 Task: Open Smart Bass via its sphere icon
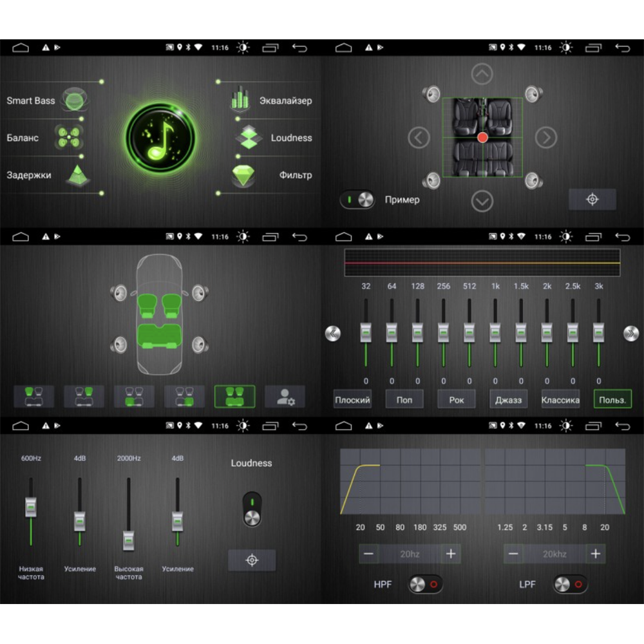74,100
